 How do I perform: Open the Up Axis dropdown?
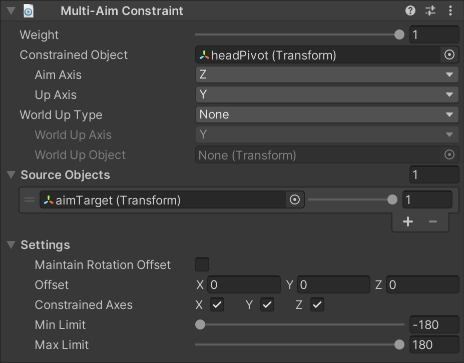tap(327, 95)
